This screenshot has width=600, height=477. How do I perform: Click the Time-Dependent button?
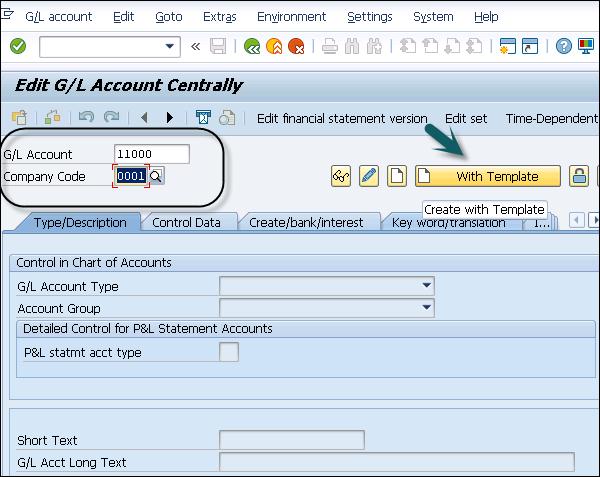551,119
